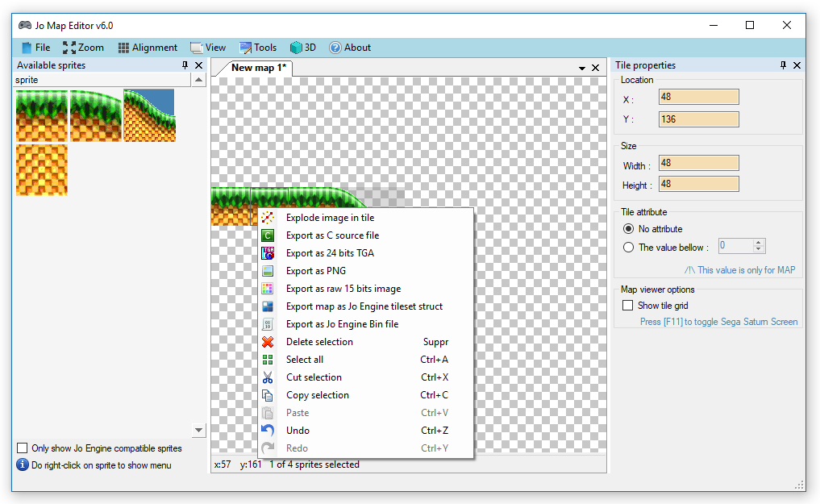Click the green C source file icon
The height and width of the screenshot is (504, 820).
click(268, 235)
